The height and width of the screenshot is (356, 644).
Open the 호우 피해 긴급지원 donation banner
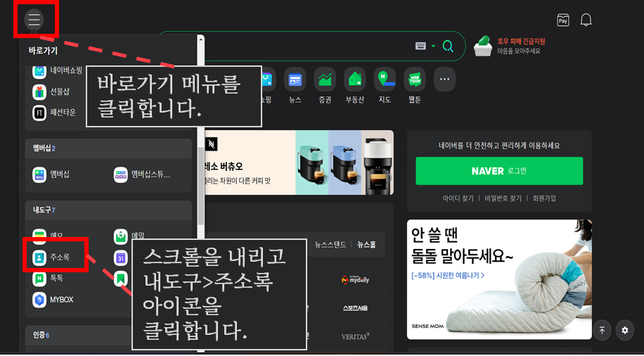pos(510,46)
